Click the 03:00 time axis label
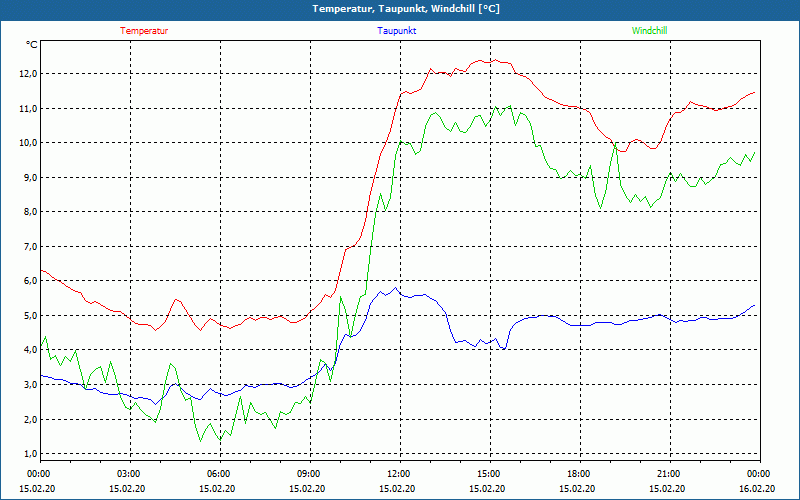 click(128, 473)
